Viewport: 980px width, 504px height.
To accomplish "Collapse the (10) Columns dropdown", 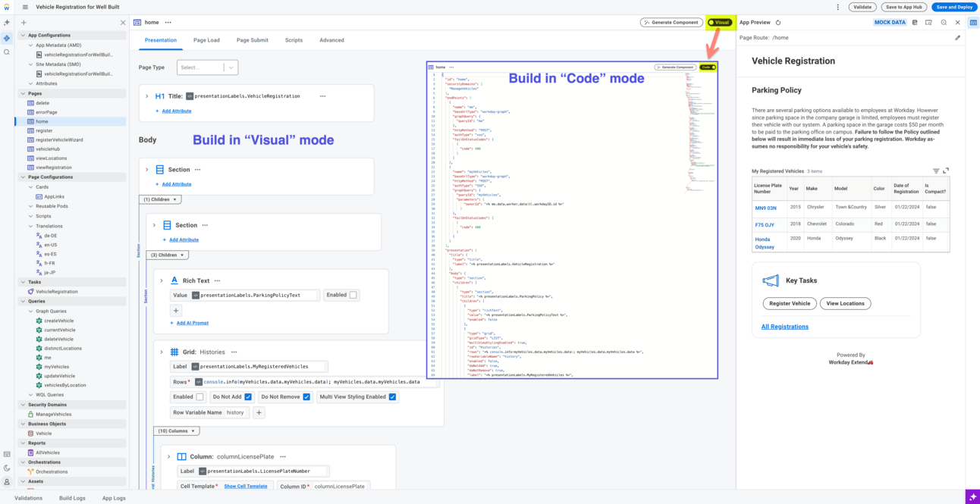I will tap(177, 430).
